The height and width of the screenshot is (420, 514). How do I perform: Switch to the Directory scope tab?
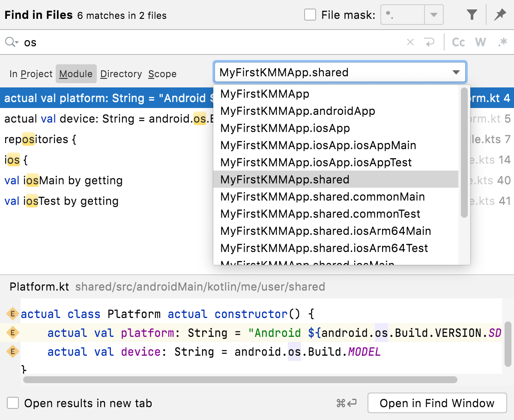(121, 74)
